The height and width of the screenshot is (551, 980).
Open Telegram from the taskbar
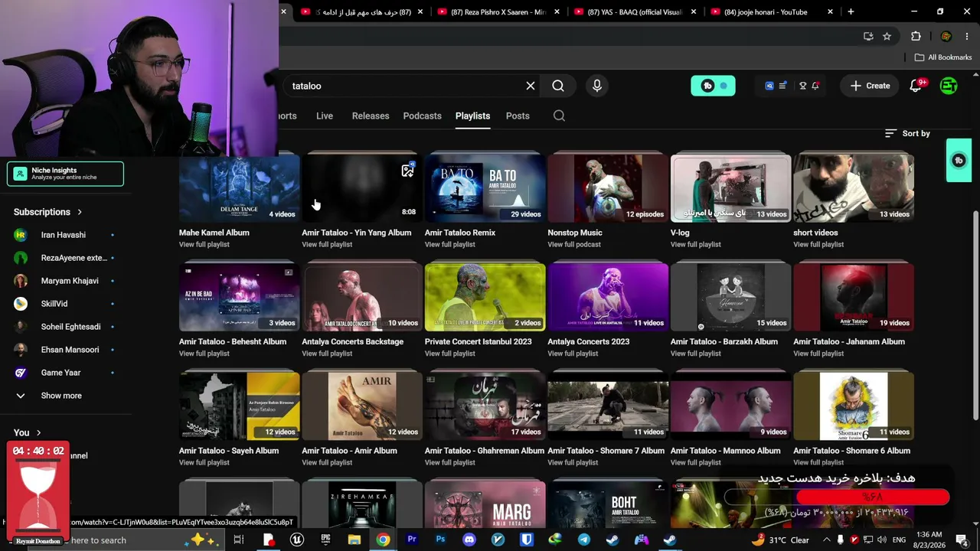pyautogui.click(x=584, y=540)
